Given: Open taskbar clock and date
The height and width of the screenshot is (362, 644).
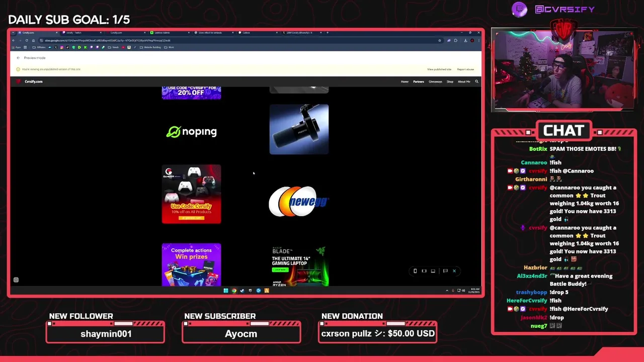Looking at the screenshot, I should tap(474, 290).
